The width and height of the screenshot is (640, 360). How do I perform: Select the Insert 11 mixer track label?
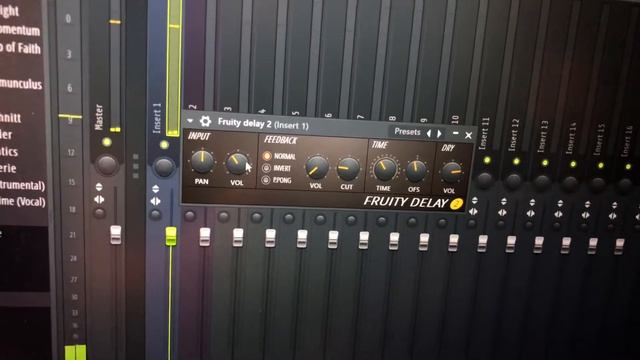485,133
